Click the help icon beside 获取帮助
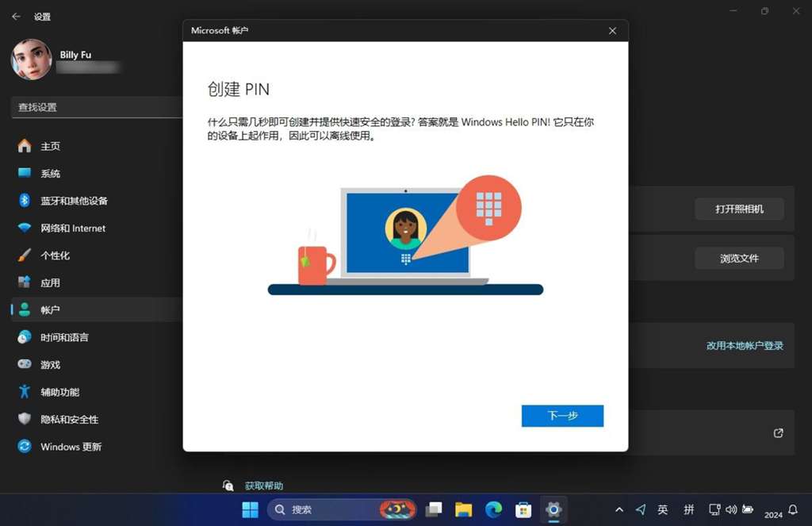The height and width of the screenshot is (526, 812). tap(228, 486)
